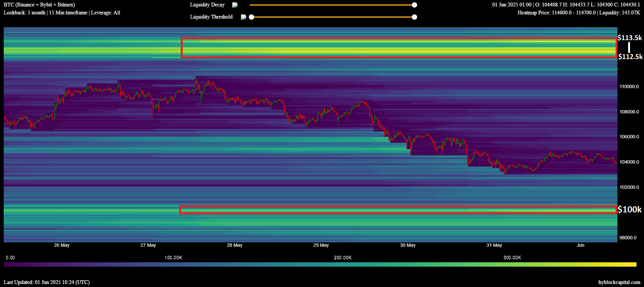
Task: Click the Liquidity Decay slider handle
Action: 414,5
